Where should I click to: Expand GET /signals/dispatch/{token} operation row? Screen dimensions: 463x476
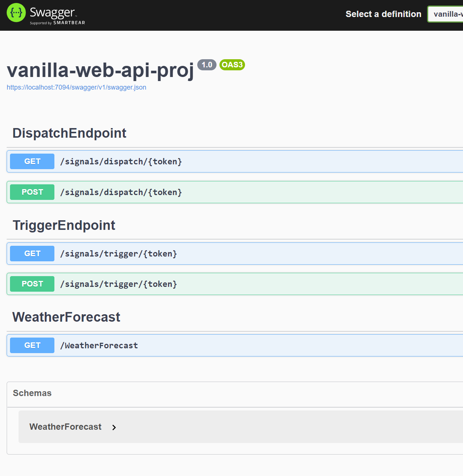(235, 161)
